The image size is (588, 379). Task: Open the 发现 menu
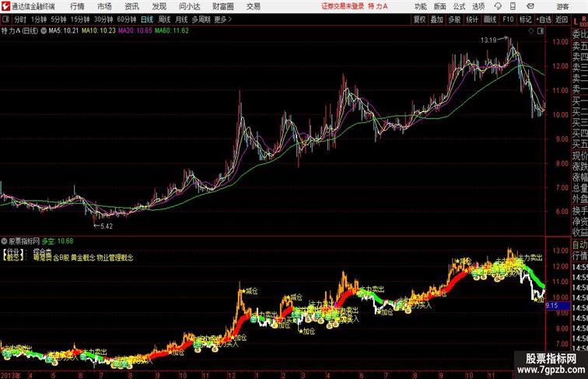point(159,6)
